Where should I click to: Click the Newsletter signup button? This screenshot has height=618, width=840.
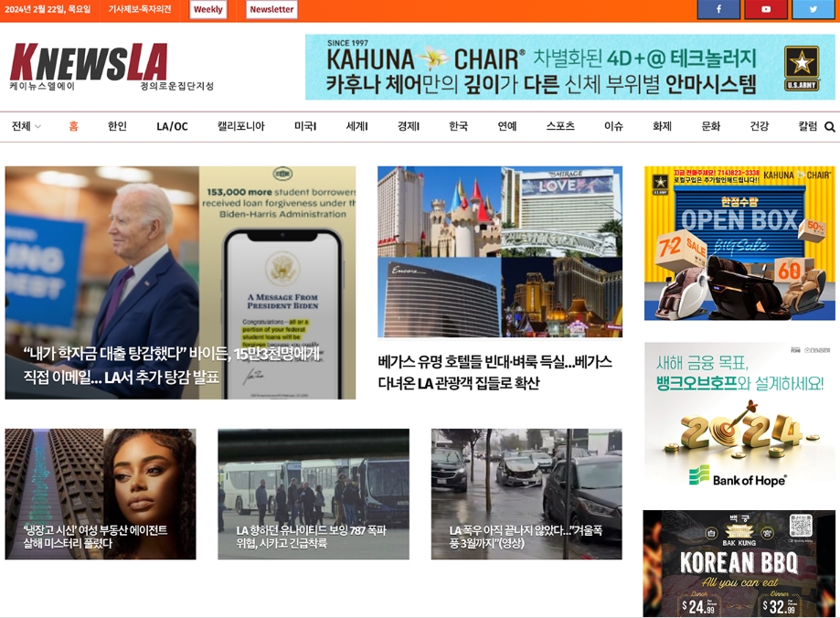270,9
